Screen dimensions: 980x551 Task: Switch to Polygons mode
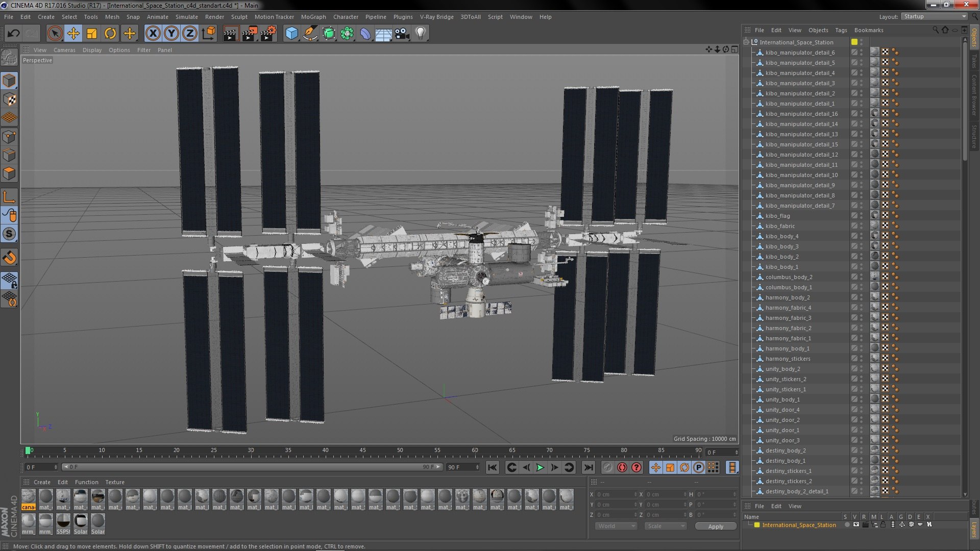coord(9,173)
